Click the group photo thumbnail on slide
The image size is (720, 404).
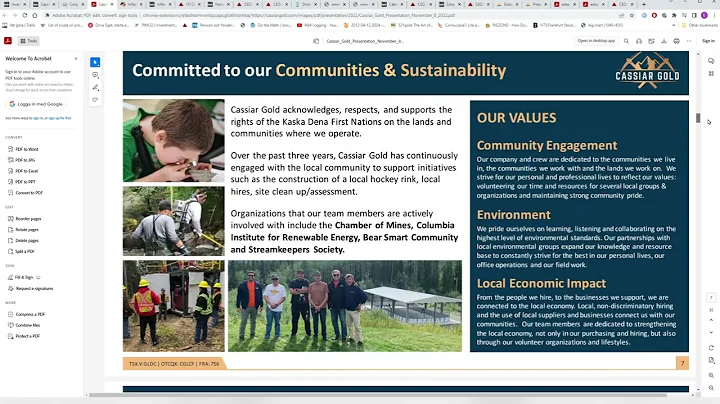345,306
